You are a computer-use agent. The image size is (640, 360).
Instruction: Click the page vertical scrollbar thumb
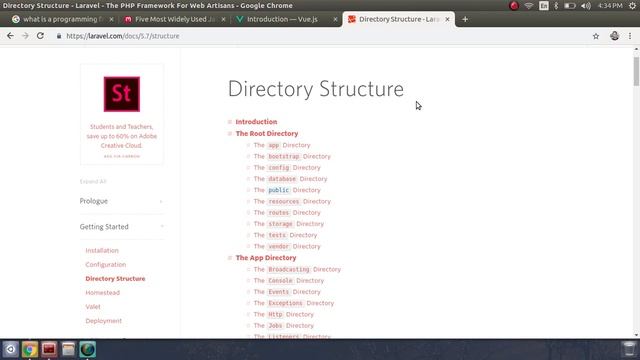click(636, 71)
